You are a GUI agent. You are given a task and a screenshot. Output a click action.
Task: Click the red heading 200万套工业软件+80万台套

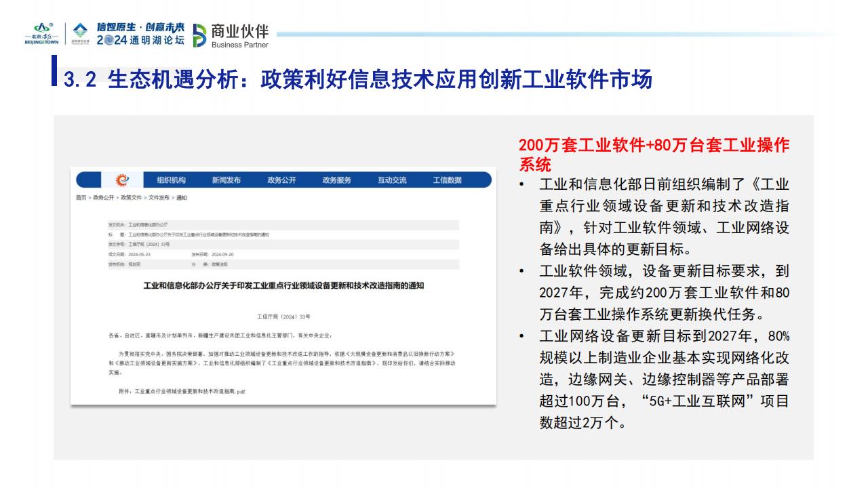point(654,154)
